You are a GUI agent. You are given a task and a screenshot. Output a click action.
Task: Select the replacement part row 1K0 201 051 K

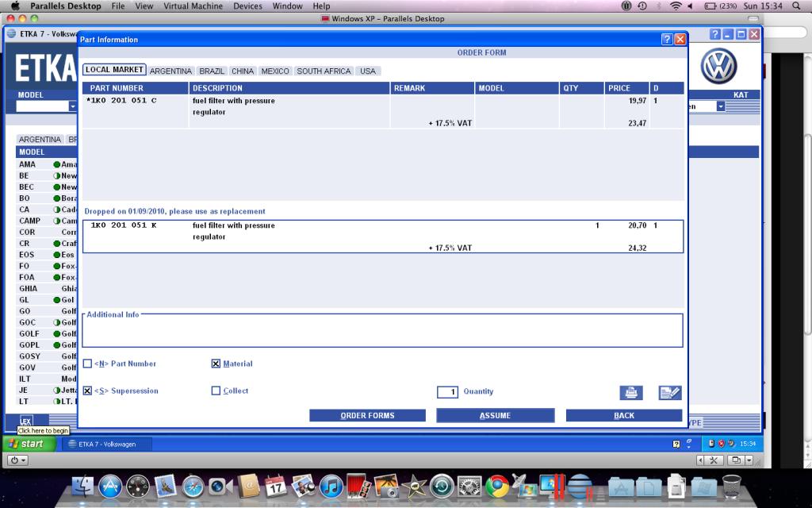(383, 237)
